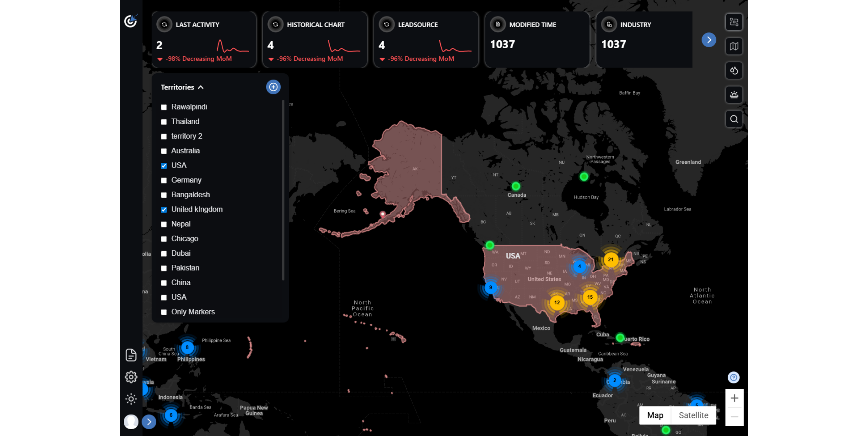The image size is (868, 436).
Task: Click the cluster marker showing 21
Action: (x=610, y=259)
